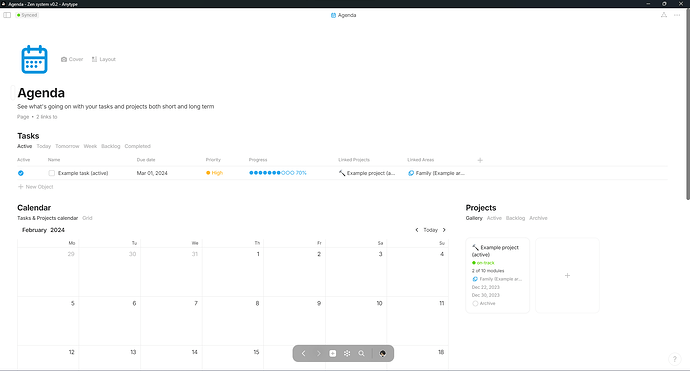This screenshot has width=690, height=371.
Task: Switch to the Active projects view
Action: click(494, 218)
